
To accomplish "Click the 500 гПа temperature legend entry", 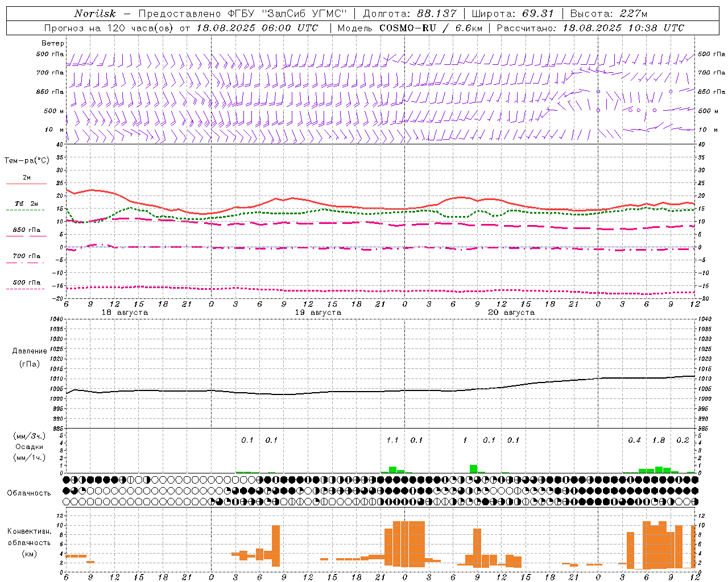I will (x=27, y=282).
